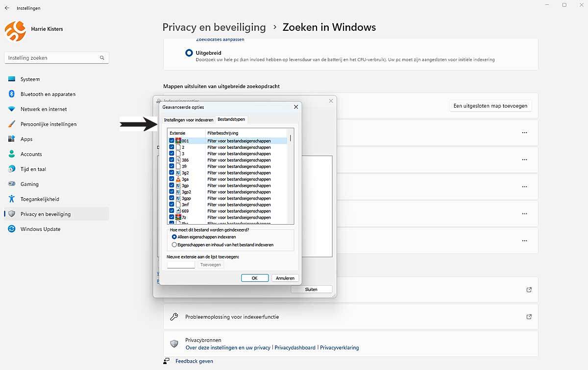Select the 3gpp row in extension list
Image resolution: width=588 pixels, height=370 pixels.
[228, 198]
